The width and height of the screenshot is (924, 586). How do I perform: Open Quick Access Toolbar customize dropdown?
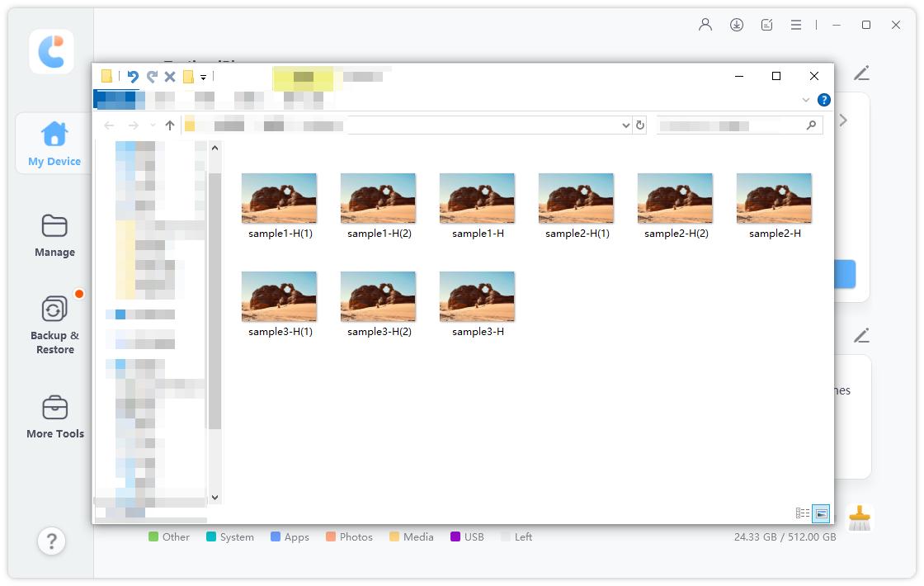coord(203,77)
